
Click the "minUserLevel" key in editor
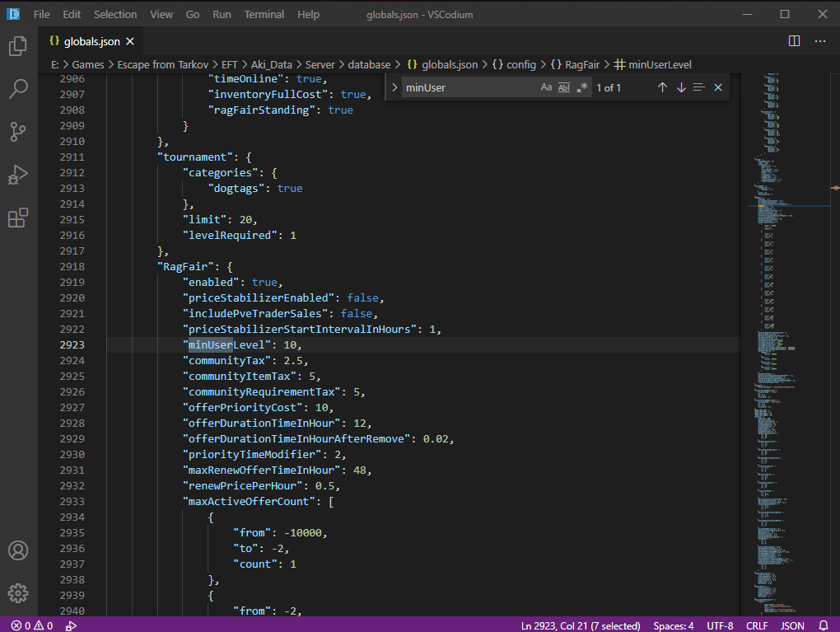click(x=226, y=344)
